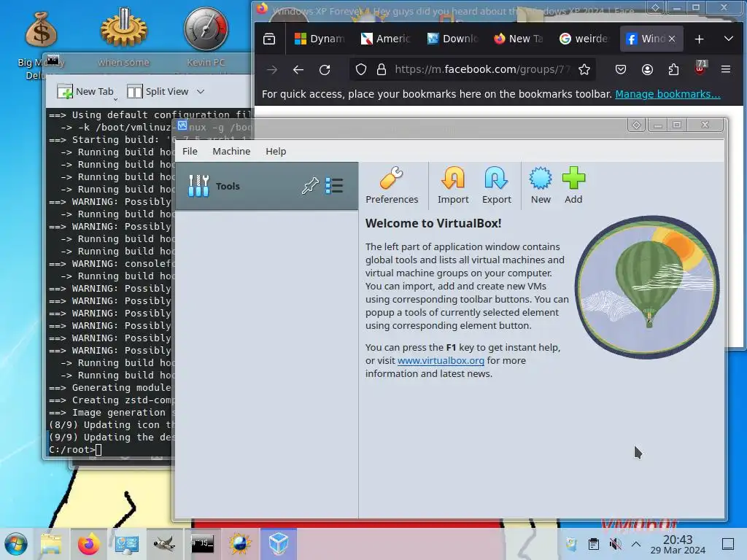Open Pocket save icon in Firefox toolbar
This screenshot has height=560, width=747.
(x=620, y=69)
